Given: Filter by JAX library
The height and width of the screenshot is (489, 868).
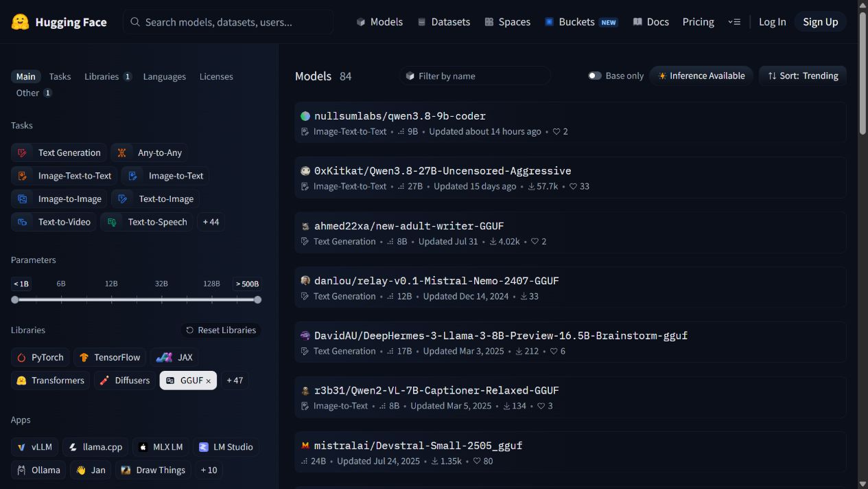Looking at the screenshot, I should tap(174, 357).
